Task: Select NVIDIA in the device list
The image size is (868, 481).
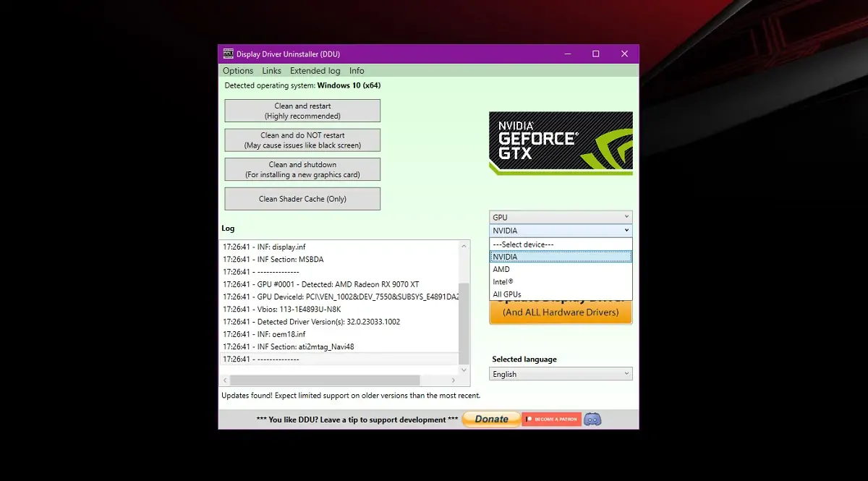Action: (561, 257)
